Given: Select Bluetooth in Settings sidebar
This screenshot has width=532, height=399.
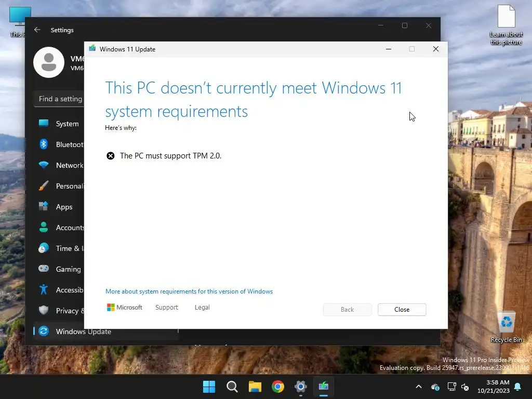Looking at the screenshot, I should pyautogui.click(x=59, y=144).
